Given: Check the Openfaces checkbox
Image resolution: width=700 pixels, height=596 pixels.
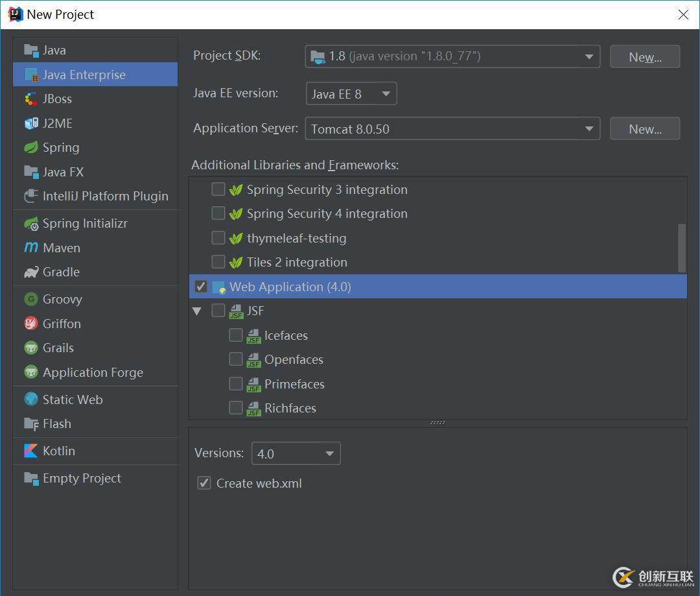Looking at the screenshot, I should pyautogui.click(x=236, y=359).
